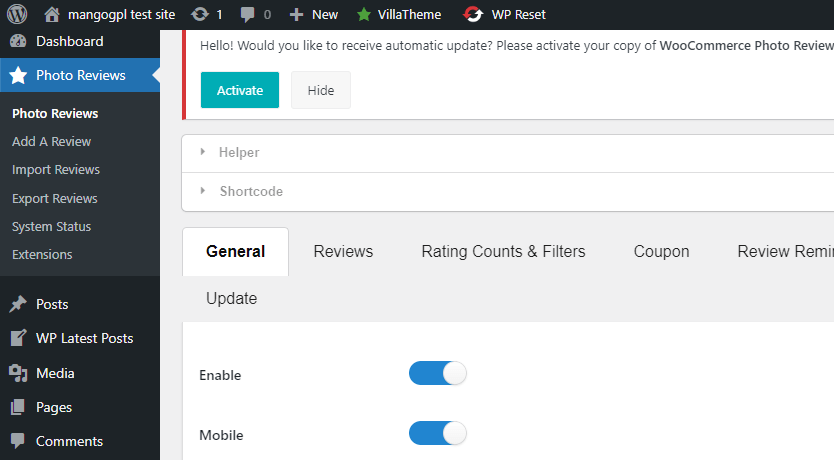Go to Dashboard in the sidebar
The width and height of the screenshot is (834, 460).
pos(70,41)
